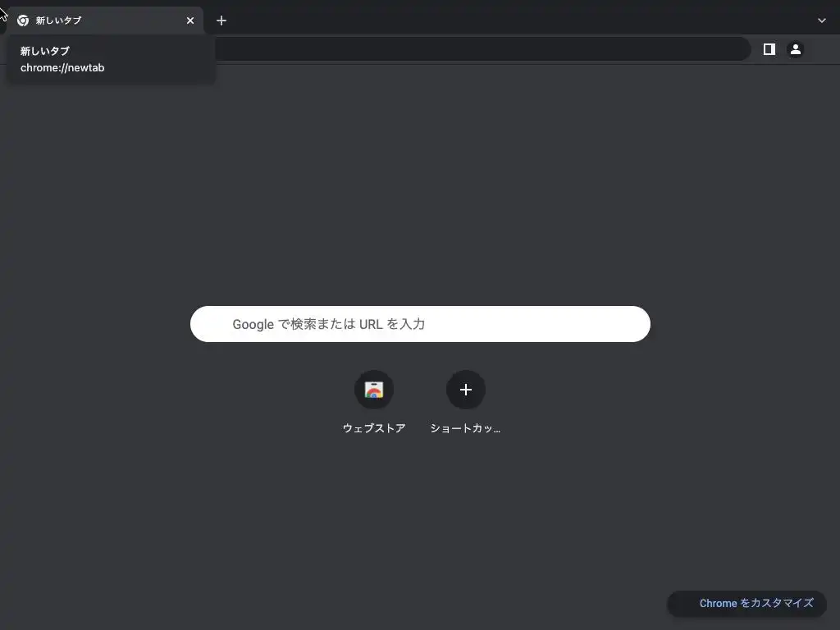840x630 pixels.
Task: Open the ウェブストア shortcut icon
Action: (374, 390)
